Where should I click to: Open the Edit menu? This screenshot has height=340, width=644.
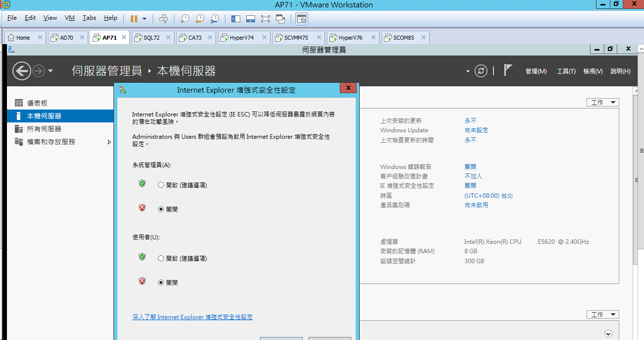pos(30,18)
